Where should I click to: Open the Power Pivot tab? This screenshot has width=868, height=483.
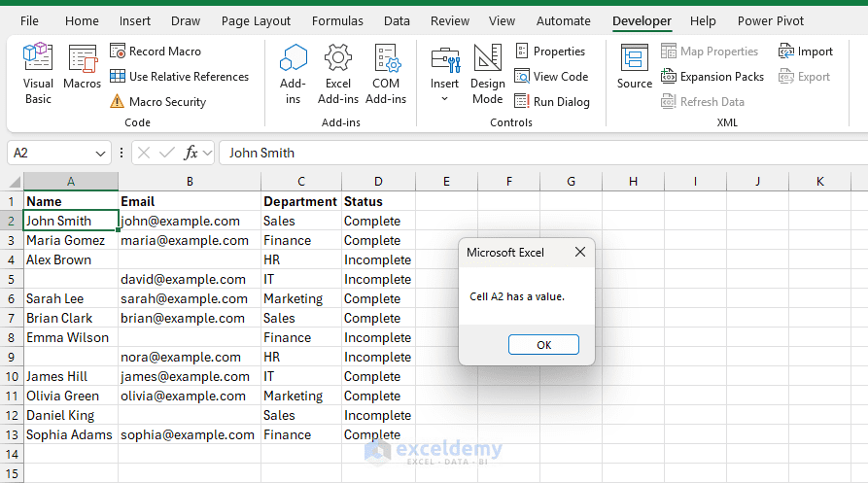(771, 21)
